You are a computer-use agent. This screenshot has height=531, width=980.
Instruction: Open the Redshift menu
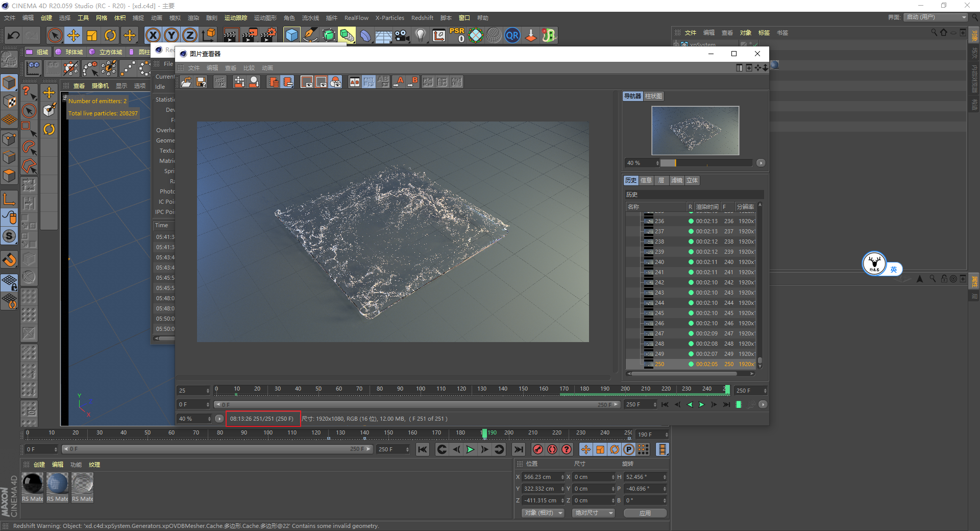click(422, 18)
